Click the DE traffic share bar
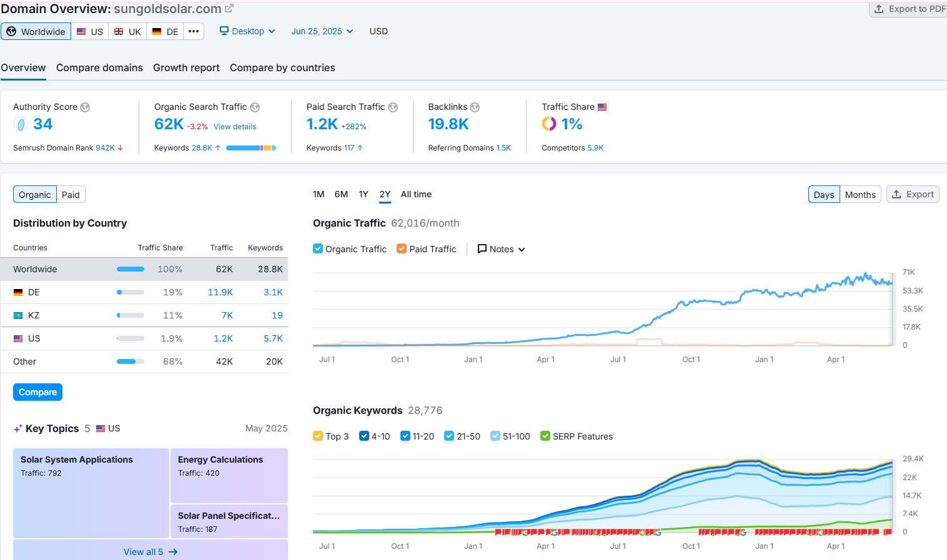Viewport: 947px width, 560px height. click(x=131, y=292)
